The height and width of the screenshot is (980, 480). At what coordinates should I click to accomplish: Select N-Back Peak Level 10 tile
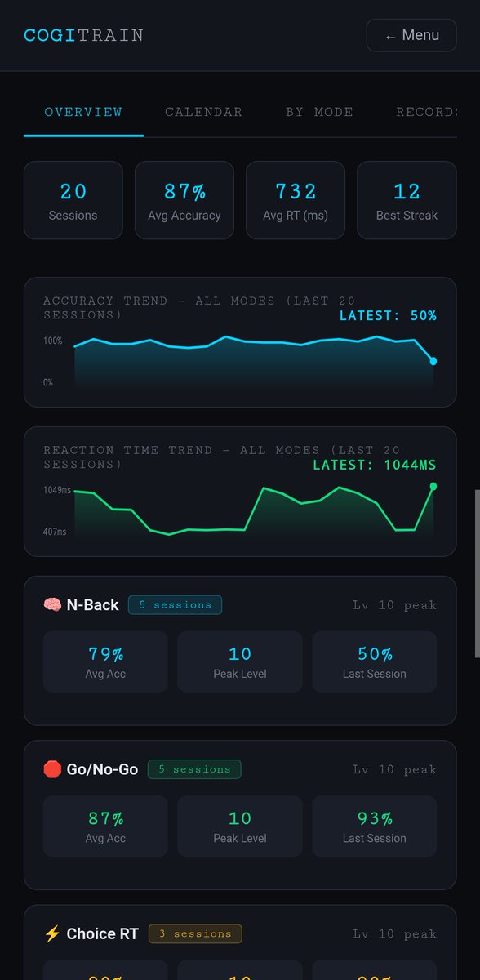[240, 662]
